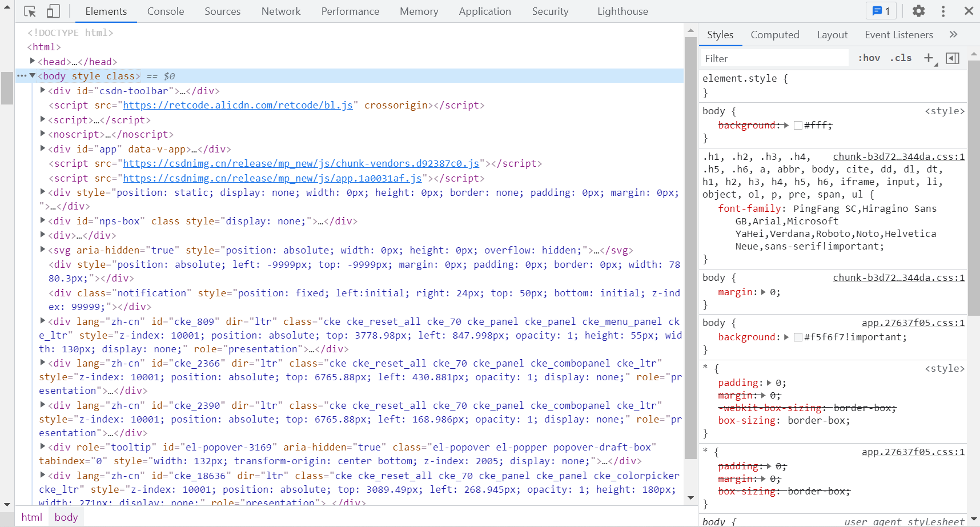Expand the padding 0 shorthand arrow
The width and height of the screenshot is (980, 527).
pos(769,383)
